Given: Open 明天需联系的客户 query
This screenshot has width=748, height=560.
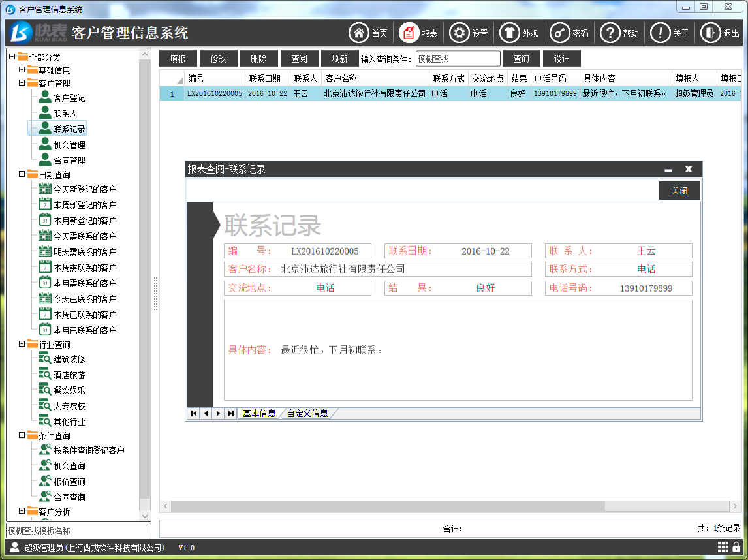Looking at the screenshot, I should pyautogui.click(x=85, y=252).
